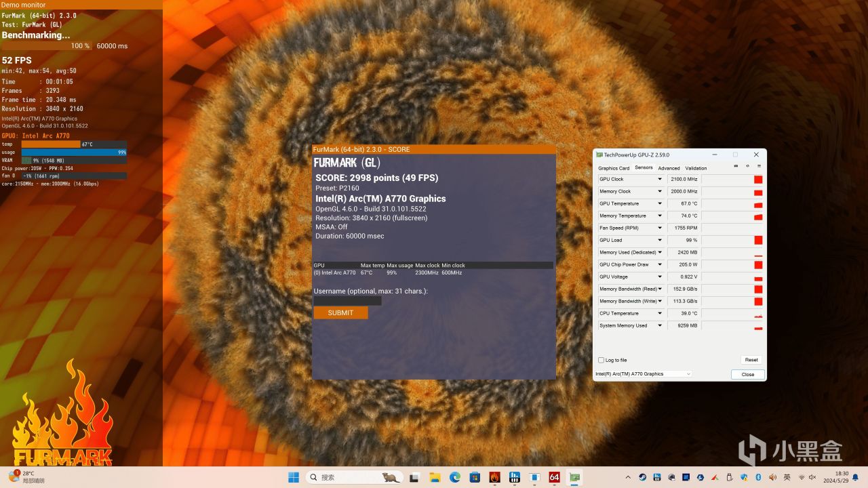Click the GPU Voltage value 0.922 V

pyautogui.click(x=684, y=277)
